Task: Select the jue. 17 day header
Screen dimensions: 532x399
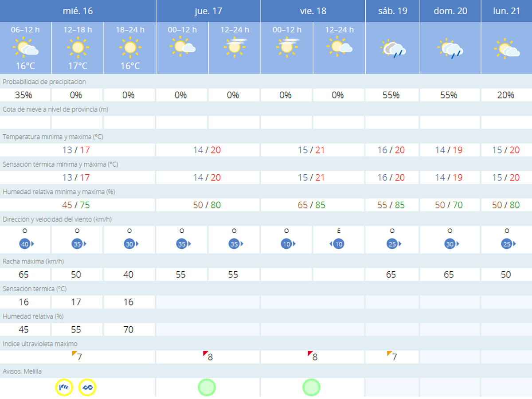Action: coord(208,11)
